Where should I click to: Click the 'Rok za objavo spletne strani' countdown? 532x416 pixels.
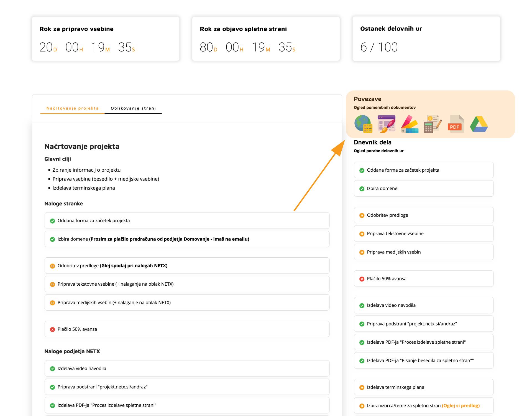(265, 39)
